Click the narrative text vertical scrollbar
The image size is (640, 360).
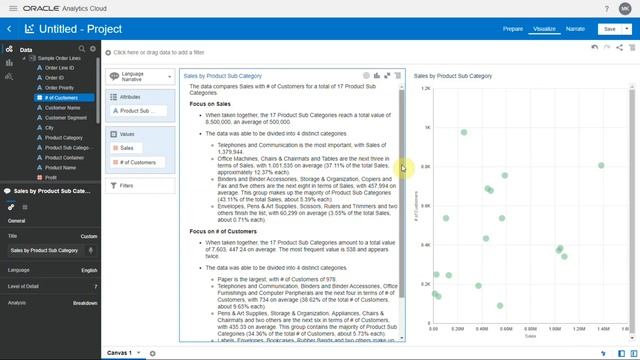point(402,193)
